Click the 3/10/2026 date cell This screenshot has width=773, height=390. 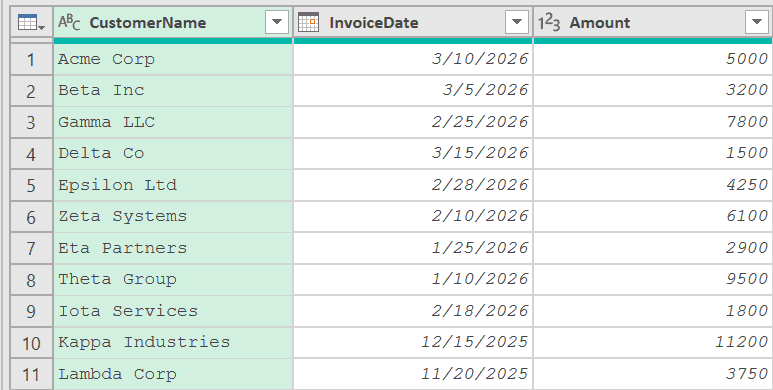(413, 60)
